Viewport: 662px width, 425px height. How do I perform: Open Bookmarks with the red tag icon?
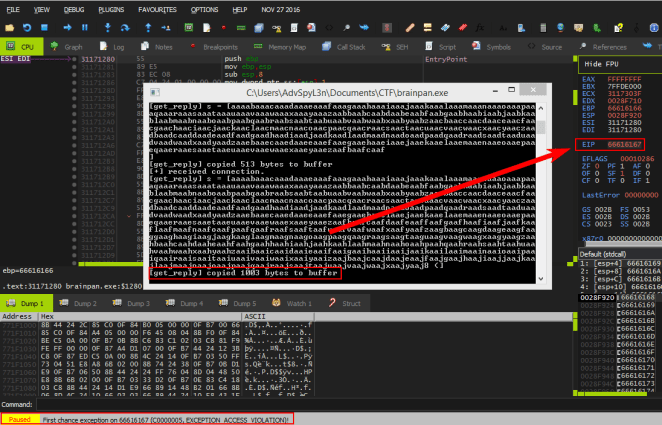pyautogui.click(x=463, y=28)
